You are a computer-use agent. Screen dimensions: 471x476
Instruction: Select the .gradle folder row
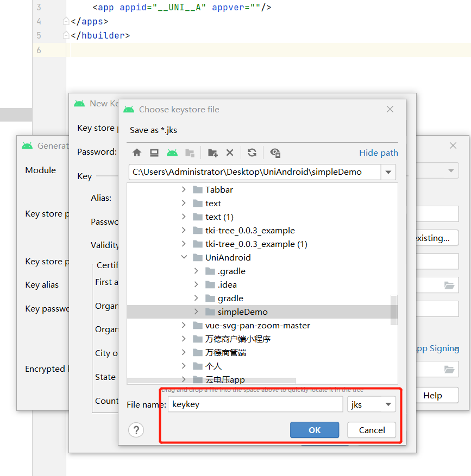point(262,271)
